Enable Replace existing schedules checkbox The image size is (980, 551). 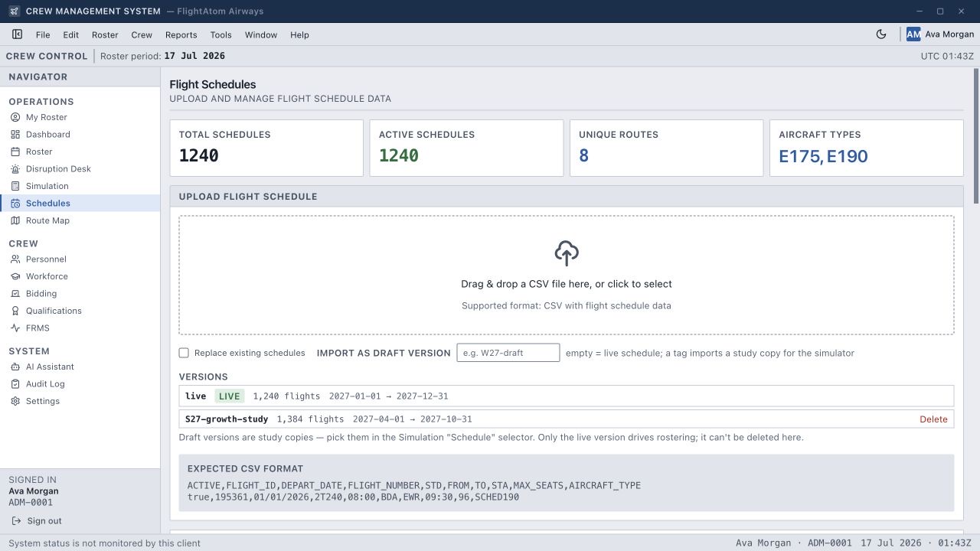coord(184,353)
